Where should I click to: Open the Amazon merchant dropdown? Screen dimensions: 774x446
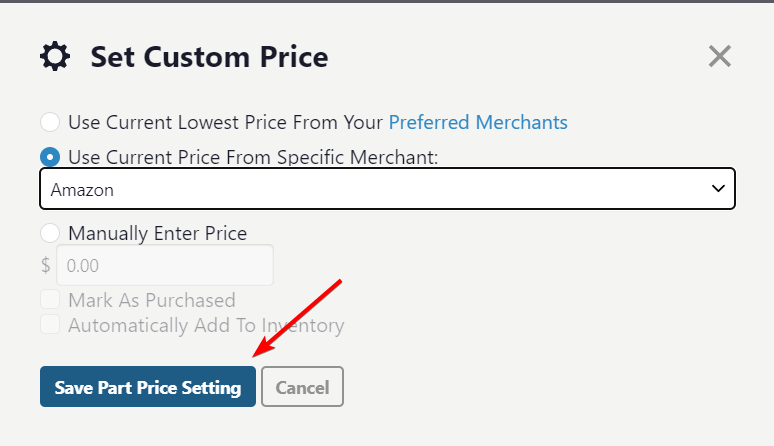(387, 189)
